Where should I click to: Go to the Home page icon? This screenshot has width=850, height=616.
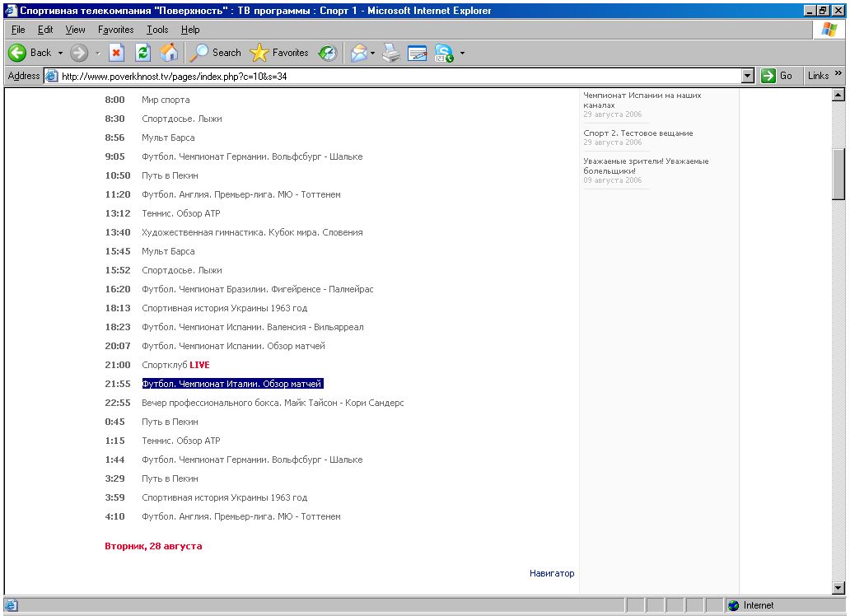(168, 53)
